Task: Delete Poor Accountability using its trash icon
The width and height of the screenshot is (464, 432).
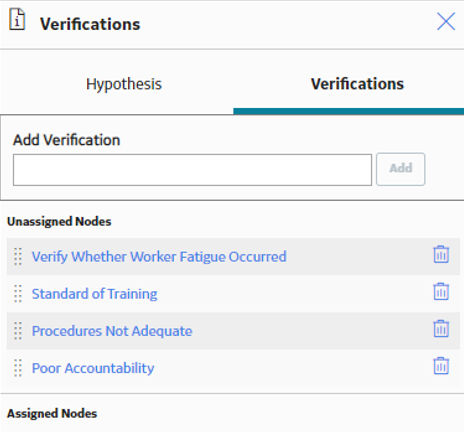Action: (x=441, y=366)
